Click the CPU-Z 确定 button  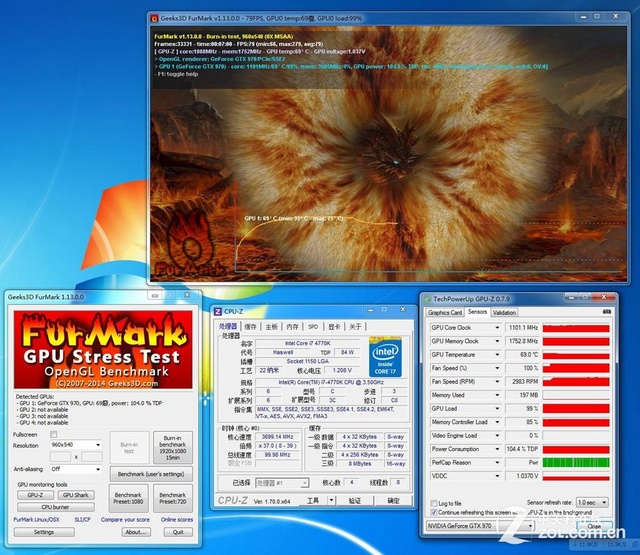coord(393,501)
